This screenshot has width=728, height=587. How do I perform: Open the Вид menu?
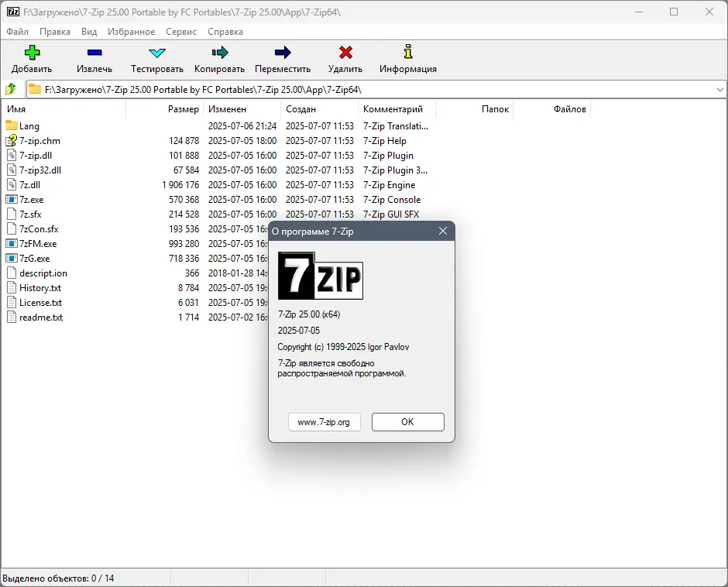point(89,32)
